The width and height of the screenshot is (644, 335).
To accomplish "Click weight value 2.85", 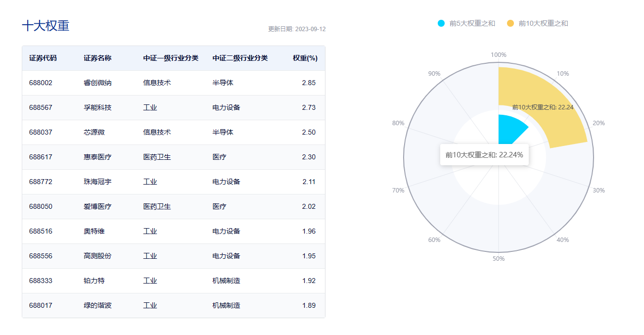I will pos(309,83).
